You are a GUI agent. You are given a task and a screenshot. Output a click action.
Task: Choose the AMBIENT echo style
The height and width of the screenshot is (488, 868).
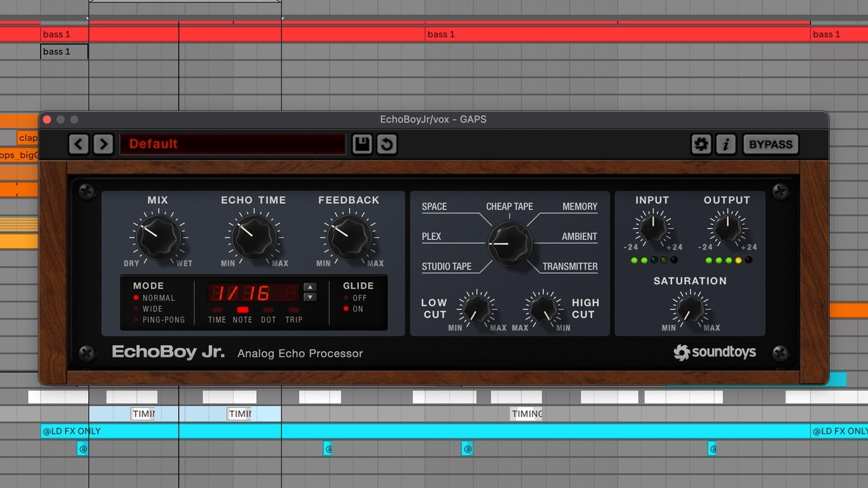tap(580, 237)
